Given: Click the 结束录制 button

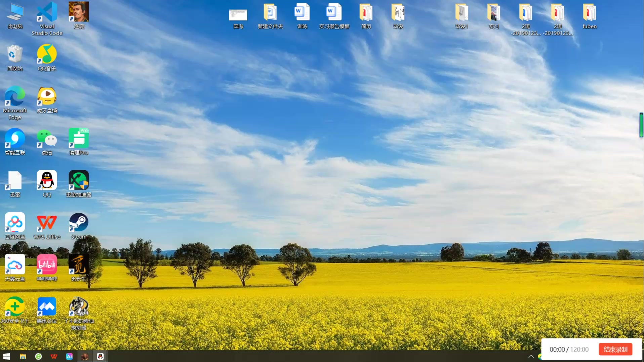Looking at the screenshot, I should click(615, 349).
